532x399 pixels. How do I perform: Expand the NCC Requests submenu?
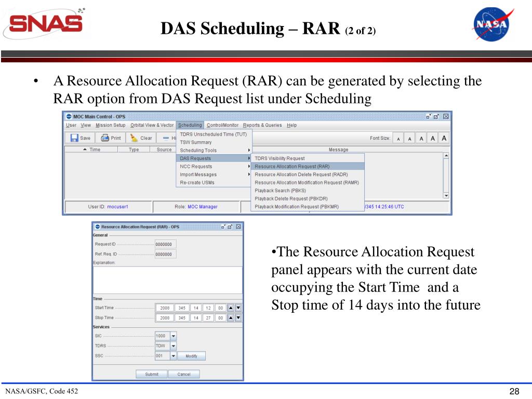click(x=214, y=167)
